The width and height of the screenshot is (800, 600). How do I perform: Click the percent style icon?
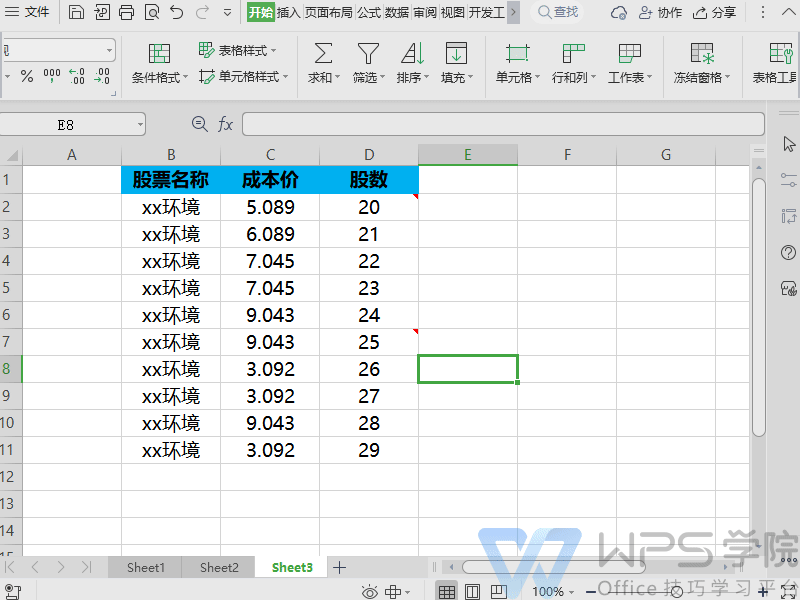coord(27,77)
